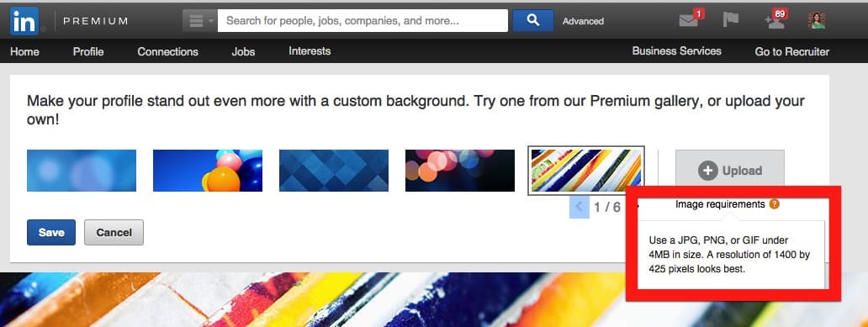The height and width of the screenshot is (327, 868).
Task: Open the search category dropdown
Action: click(200, 20)
